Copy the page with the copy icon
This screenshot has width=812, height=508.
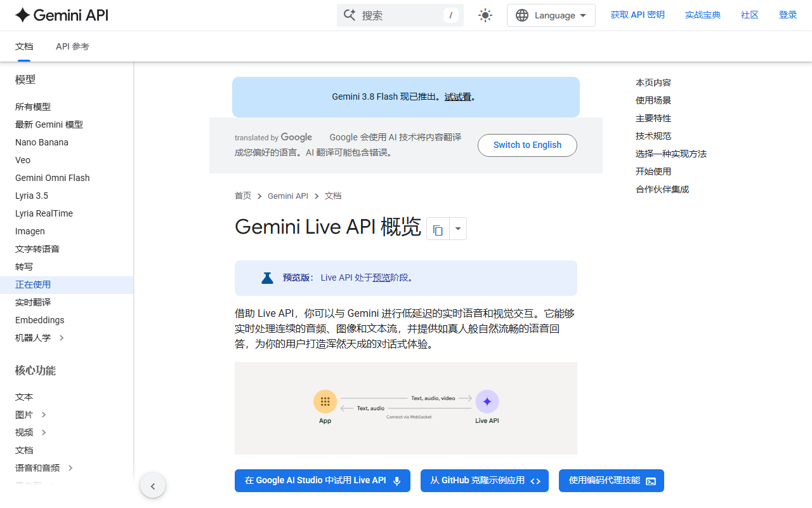pyautogui.click(x=438, y=229)
